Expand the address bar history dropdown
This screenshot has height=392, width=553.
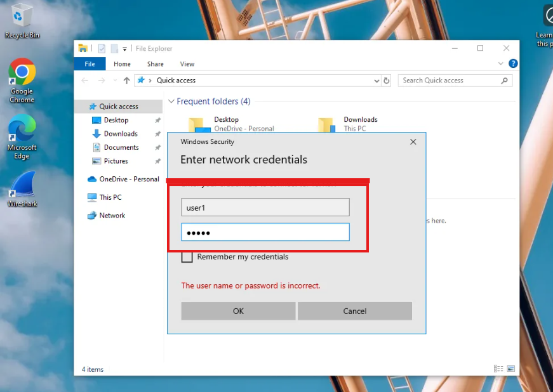tap(376, 81)
